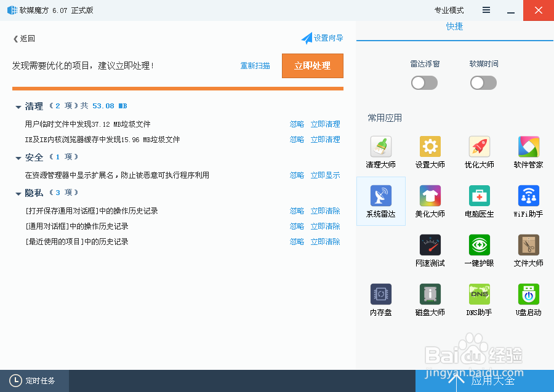Toggle the 雷达浮窗 switch
The width and height of the screenshot is (554, 392).
424,83
